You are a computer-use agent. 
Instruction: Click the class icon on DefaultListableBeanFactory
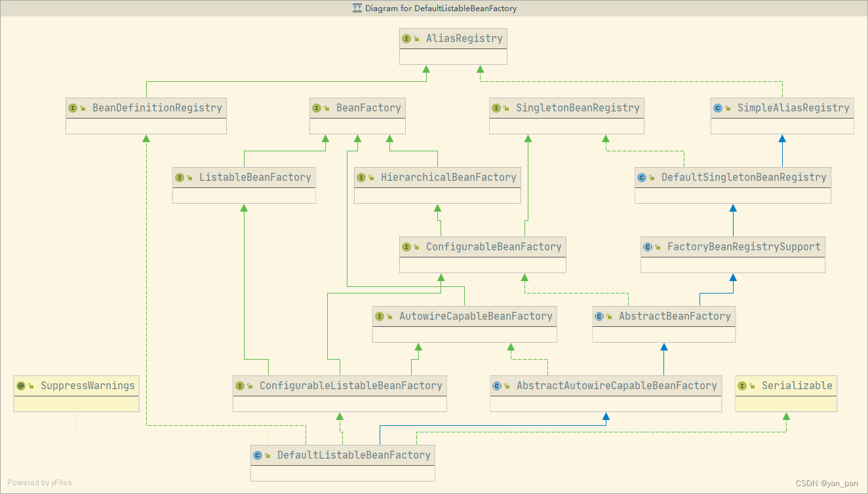258,455
